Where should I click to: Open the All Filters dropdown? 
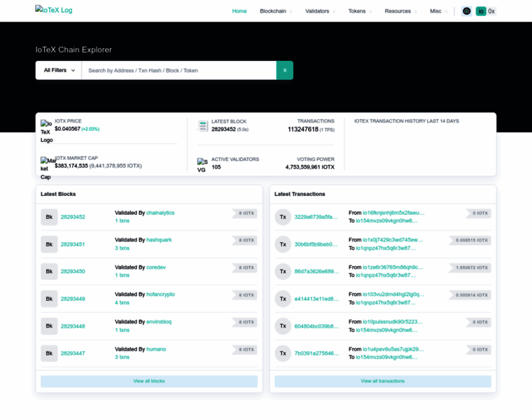click(59, 70)
